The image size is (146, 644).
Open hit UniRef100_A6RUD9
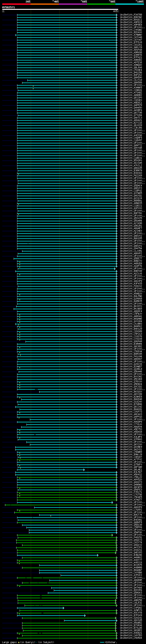(131, 263)
